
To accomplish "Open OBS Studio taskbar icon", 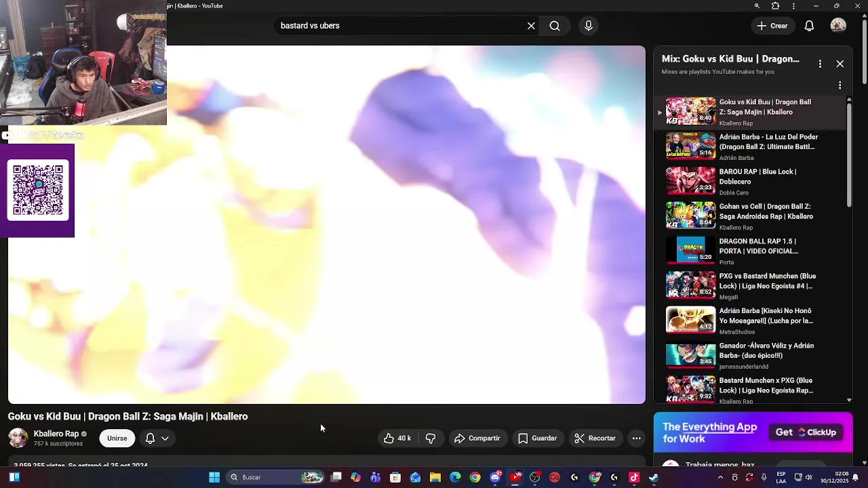I will point(535,477).
